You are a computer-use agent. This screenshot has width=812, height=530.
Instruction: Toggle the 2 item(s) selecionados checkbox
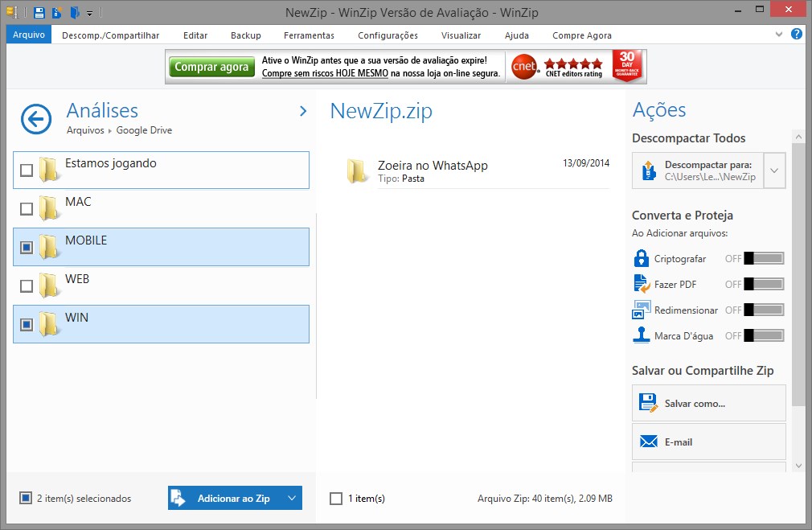26,498
